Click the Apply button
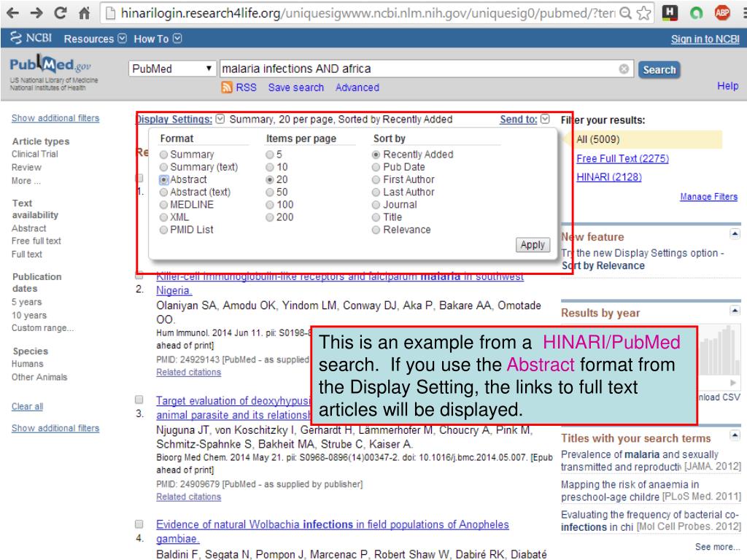The height and width of the screenshot is (560, 747). 532,245
